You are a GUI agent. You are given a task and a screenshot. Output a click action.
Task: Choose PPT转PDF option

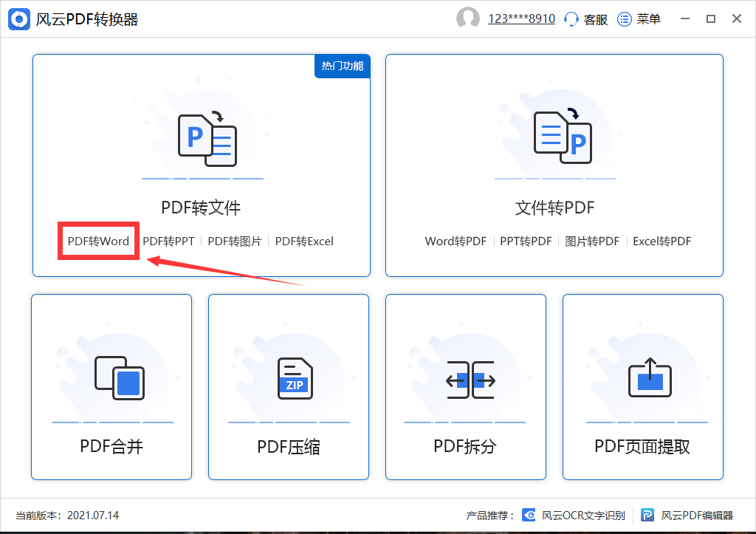(526, 242)
